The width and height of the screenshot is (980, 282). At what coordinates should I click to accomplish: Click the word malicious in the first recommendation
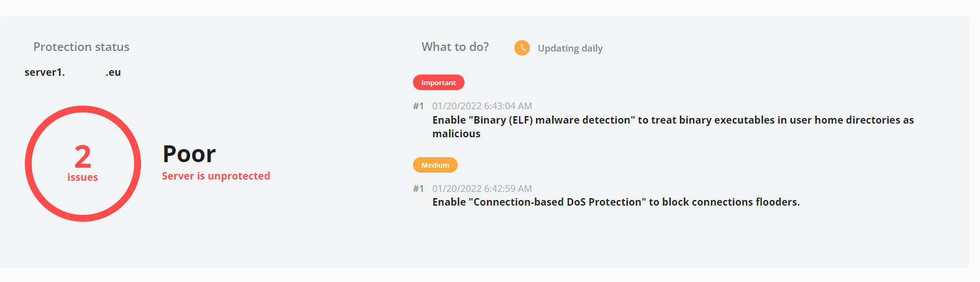(x=456, y=134)
